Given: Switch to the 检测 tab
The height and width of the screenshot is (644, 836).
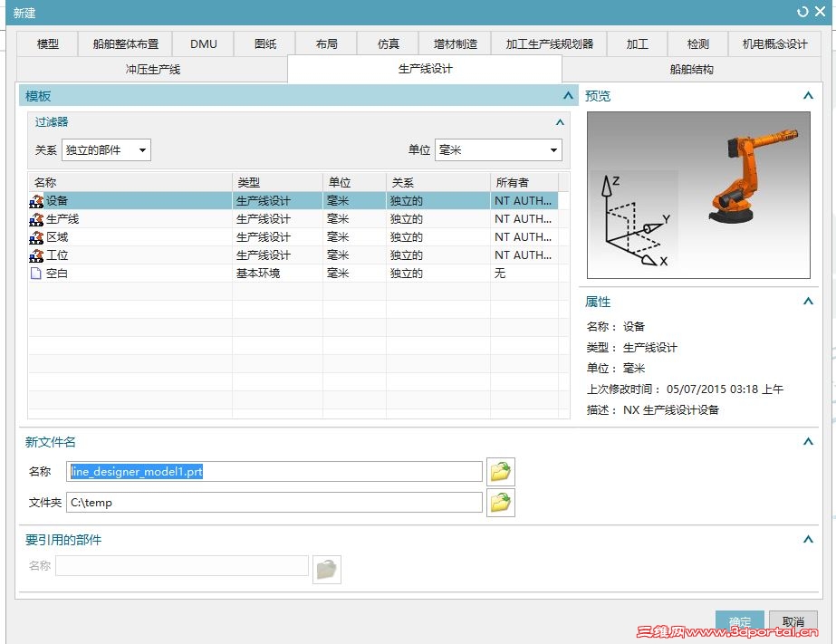Looking at the screenshot, I should coord(698,43).
